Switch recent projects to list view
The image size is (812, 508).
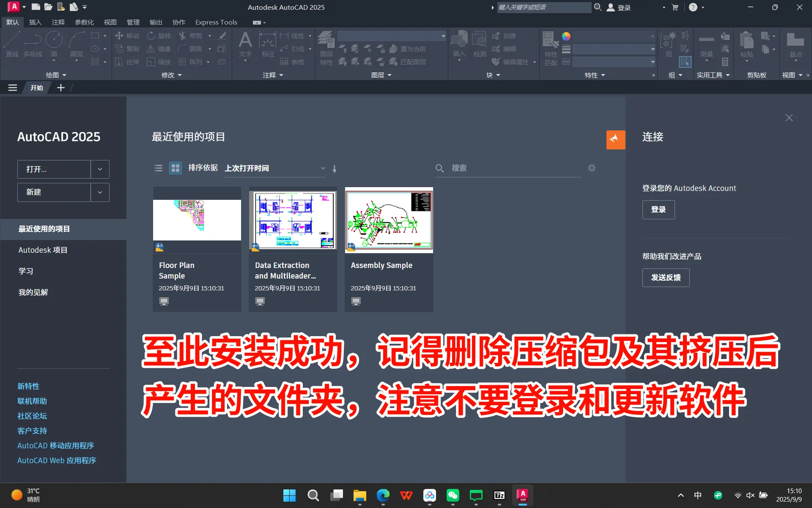158,168
